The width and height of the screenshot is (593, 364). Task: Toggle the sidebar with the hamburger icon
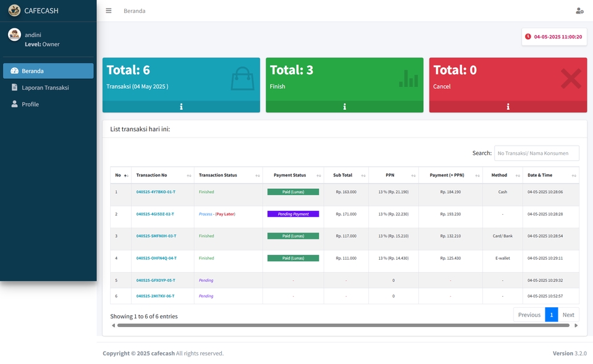click(108, 10)
